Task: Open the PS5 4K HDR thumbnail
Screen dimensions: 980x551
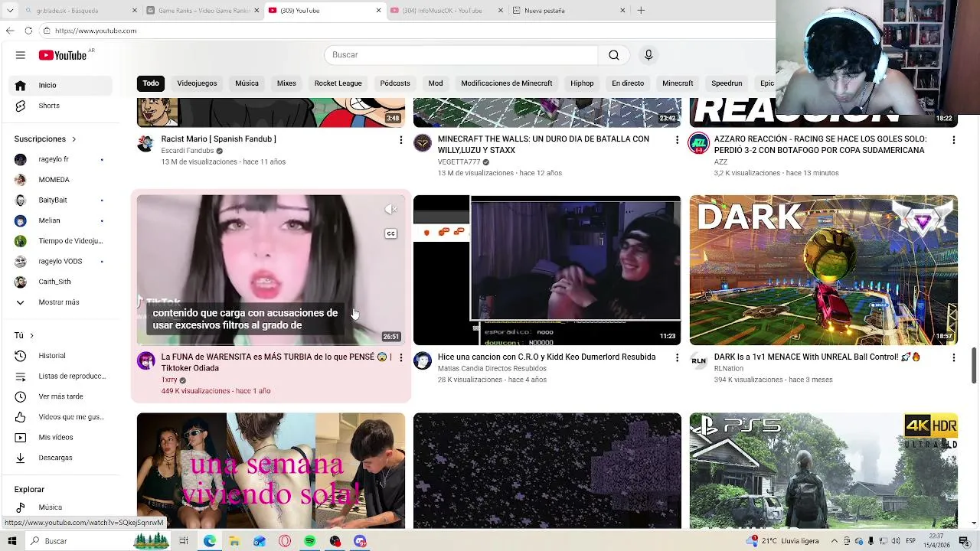Action: pos(823,471)
